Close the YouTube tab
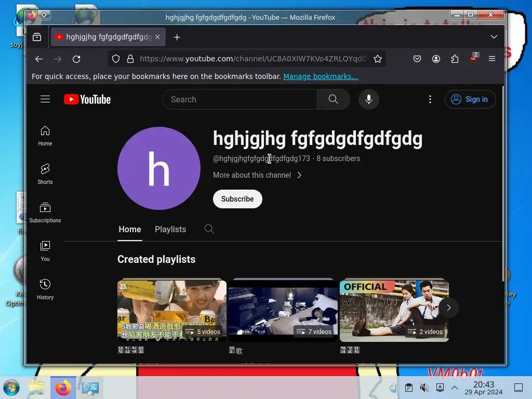The height and width of the screenshot is (399, 532). click(157, 37)
